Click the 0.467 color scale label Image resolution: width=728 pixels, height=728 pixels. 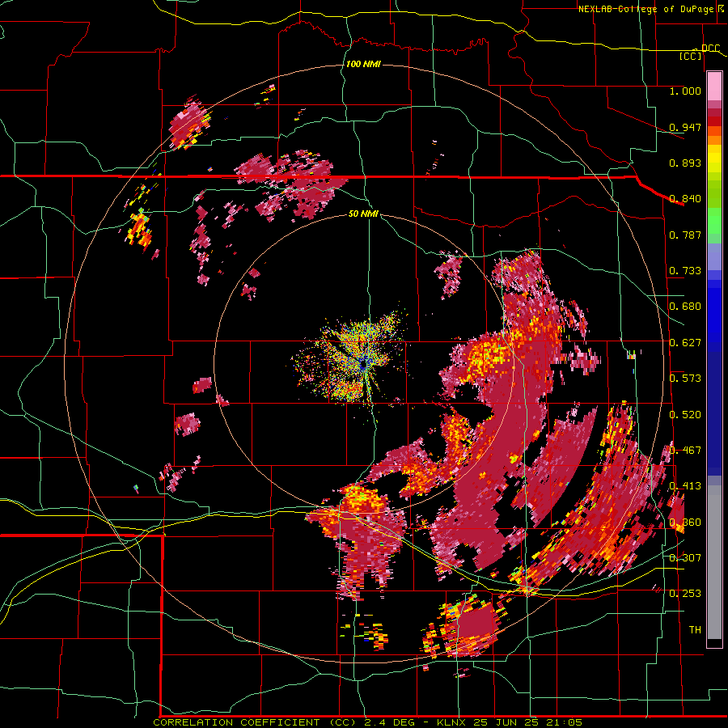[x=685, y=451]
